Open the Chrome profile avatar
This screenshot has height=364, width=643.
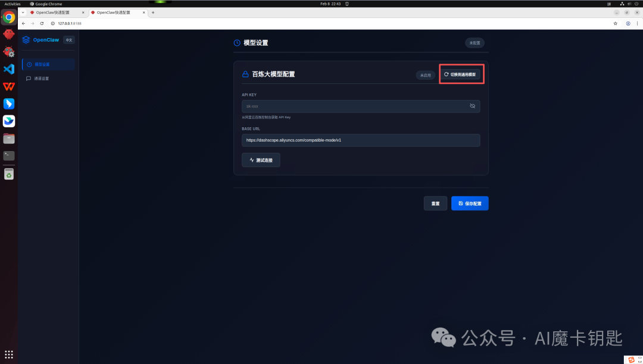(x=628, y=23)
